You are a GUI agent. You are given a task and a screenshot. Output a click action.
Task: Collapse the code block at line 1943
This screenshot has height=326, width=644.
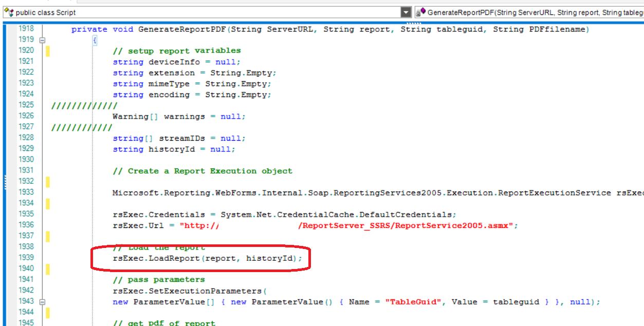tap(43, 302)
